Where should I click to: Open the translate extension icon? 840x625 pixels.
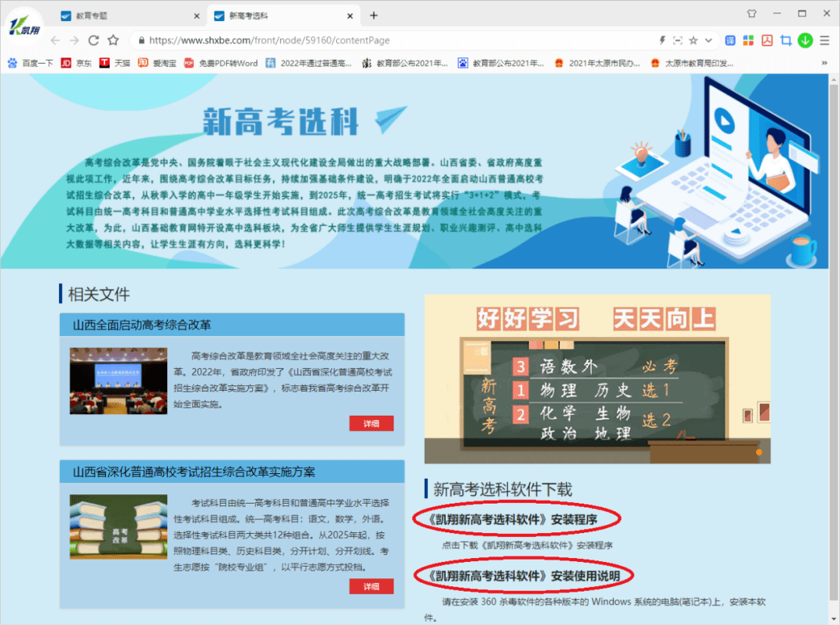coord(730,40)
